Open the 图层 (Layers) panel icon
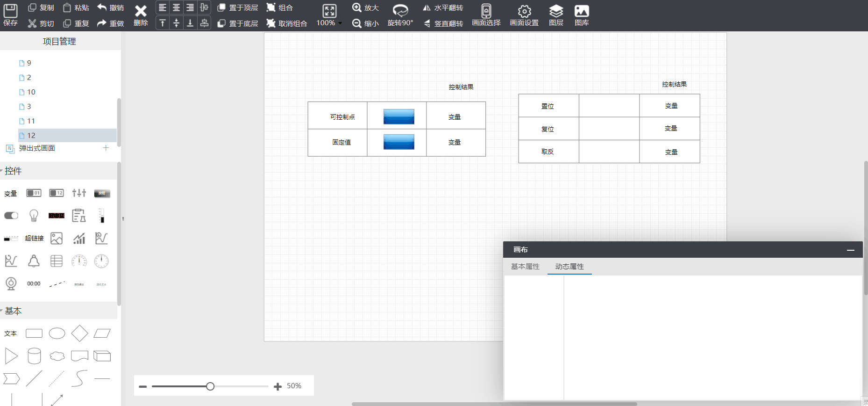Image resolution: width=868 pixels, height=406 pixels. tap(555, 11)
